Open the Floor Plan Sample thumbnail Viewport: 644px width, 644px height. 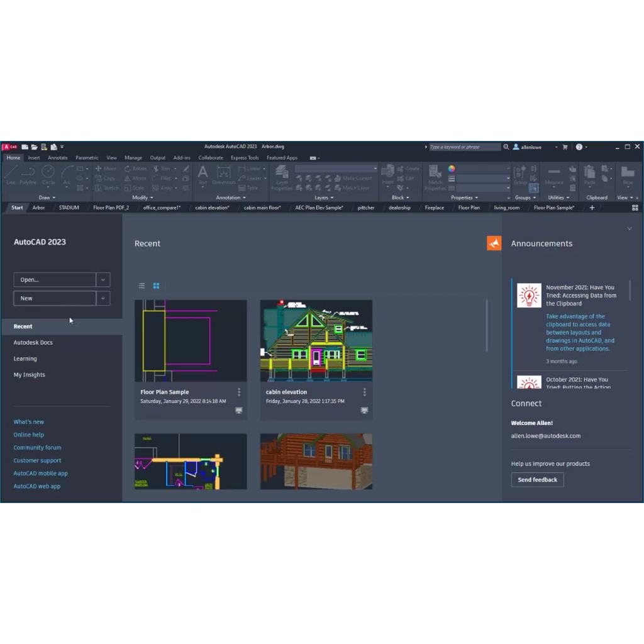point(191,341)
